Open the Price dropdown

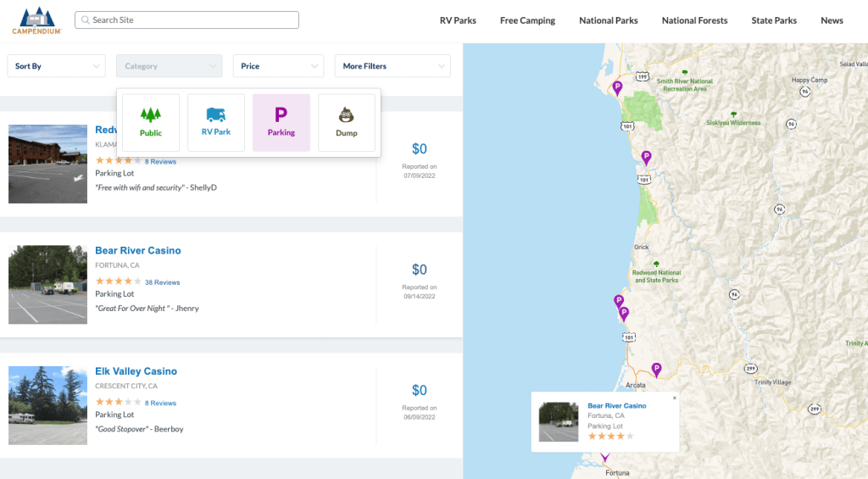[x=278, y=66]
